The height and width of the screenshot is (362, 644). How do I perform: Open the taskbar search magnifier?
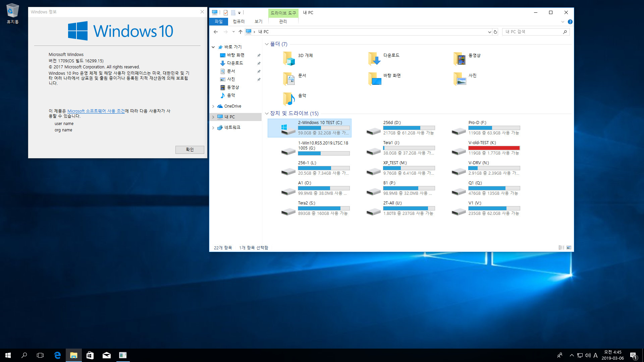click(x=24, y=355)
